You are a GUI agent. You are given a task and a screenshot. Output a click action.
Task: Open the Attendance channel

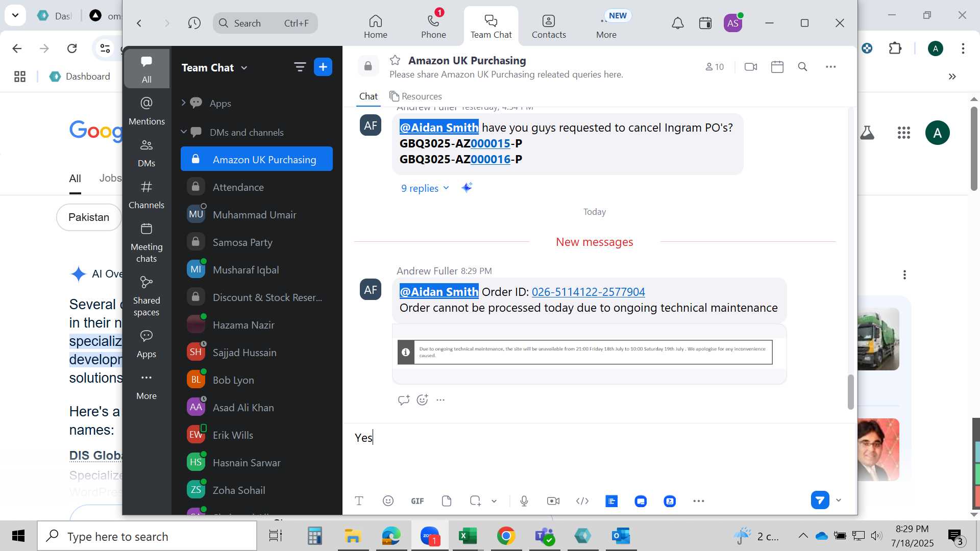pos(257,187)
